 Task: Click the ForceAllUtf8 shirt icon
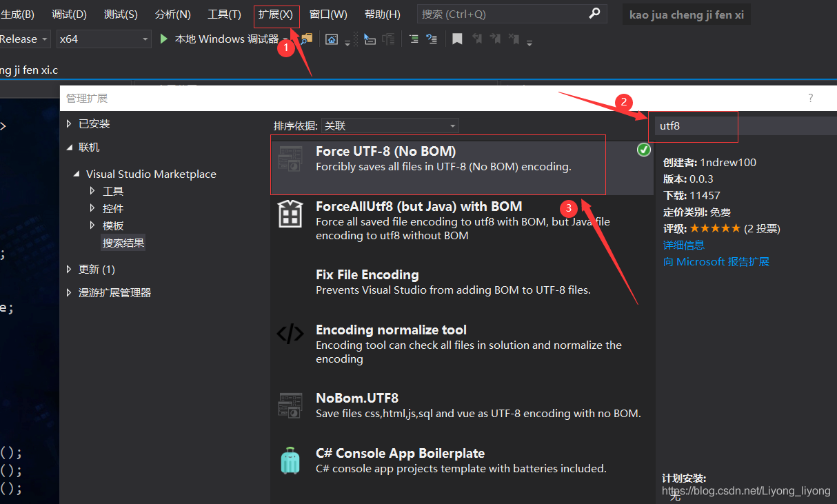290,214
